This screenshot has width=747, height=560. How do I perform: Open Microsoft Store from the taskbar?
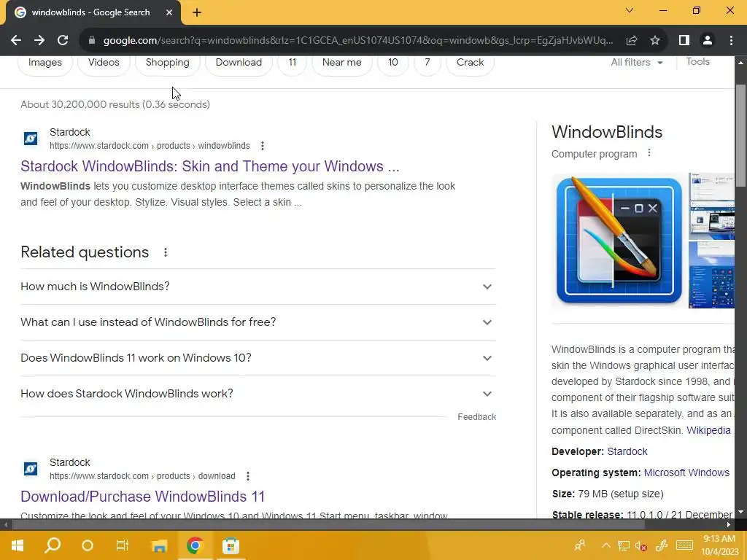tap(231, 545)
